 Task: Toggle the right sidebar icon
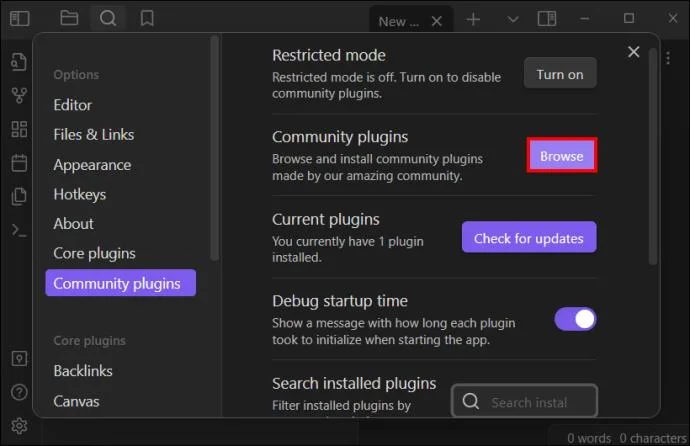[x=547, y=19]
